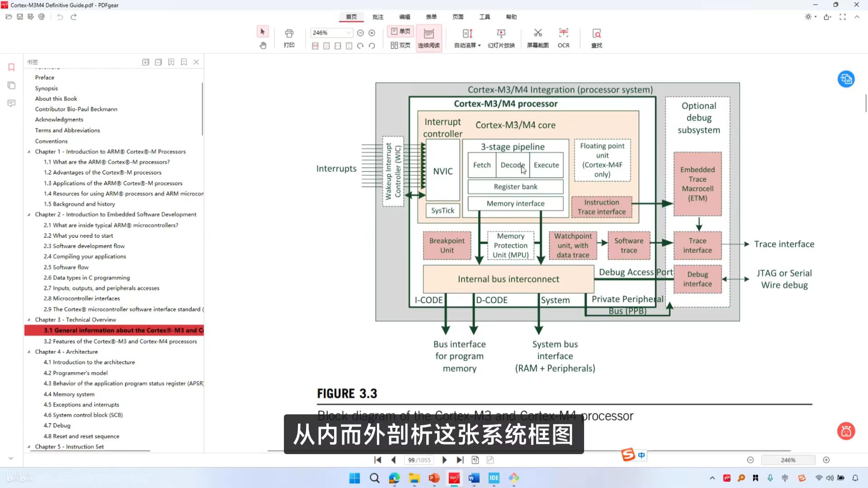Collapse all bookmarks in the panel
The image size is (868, 488).
158,62
